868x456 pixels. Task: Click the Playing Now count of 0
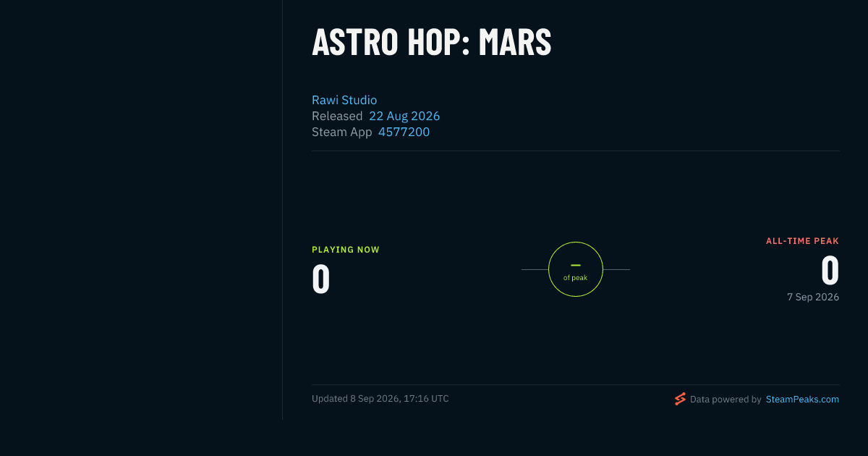point(321,279)
